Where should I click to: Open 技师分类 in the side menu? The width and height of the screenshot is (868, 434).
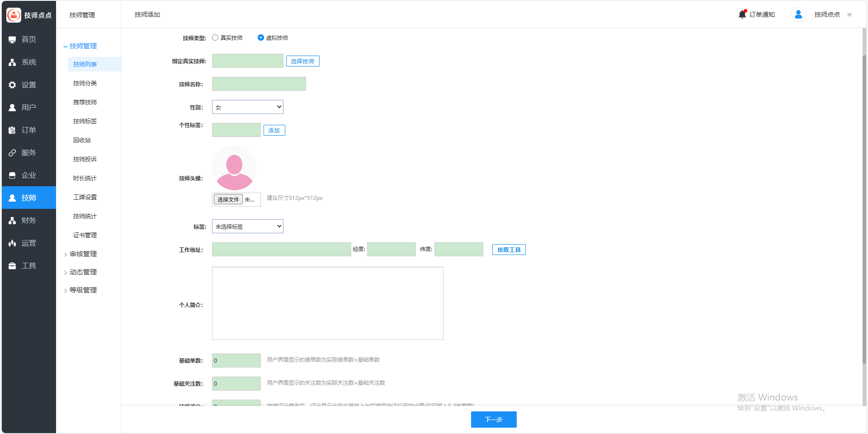[85, 83]
